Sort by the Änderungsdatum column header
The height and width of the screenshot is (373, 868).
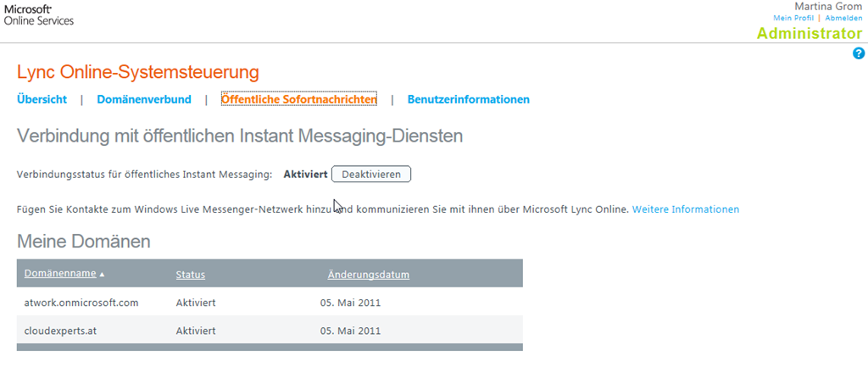[x=369, y=275]
